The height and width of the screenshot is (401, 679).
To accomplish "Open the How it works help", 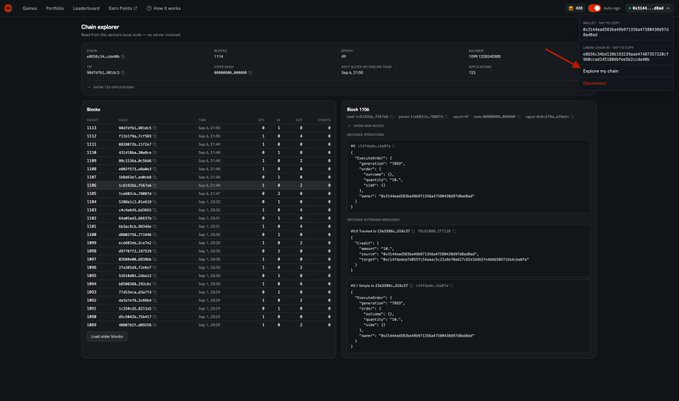I will pyautogui.click(x=164, y=8).
